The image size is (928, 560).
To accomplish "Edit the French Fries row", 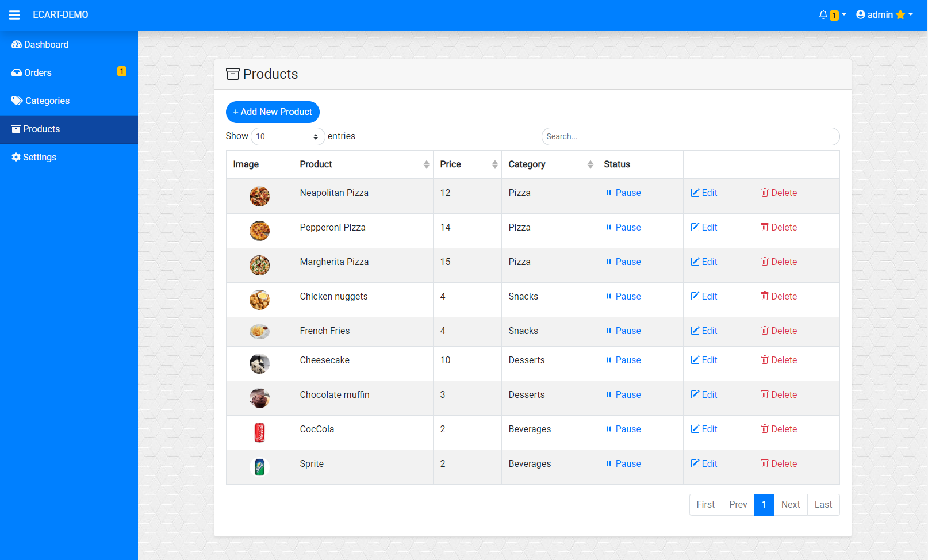I will (x=704, y=331).
